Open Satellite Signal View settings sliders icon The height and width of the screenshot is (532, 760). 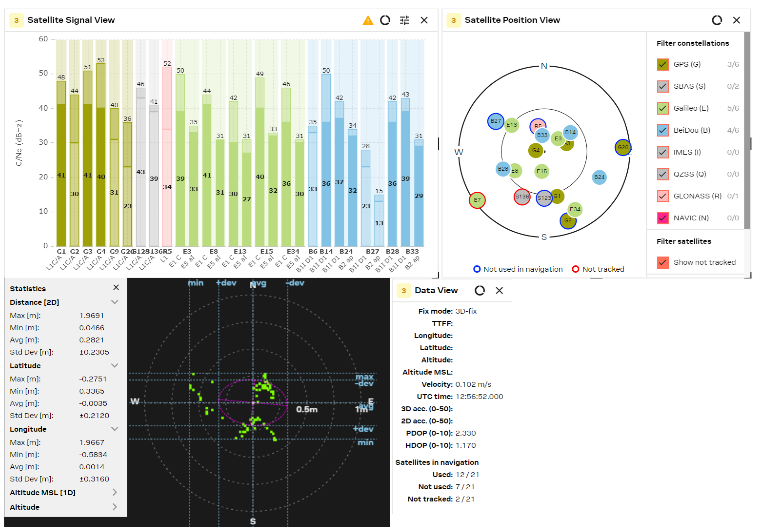point(405,20)
